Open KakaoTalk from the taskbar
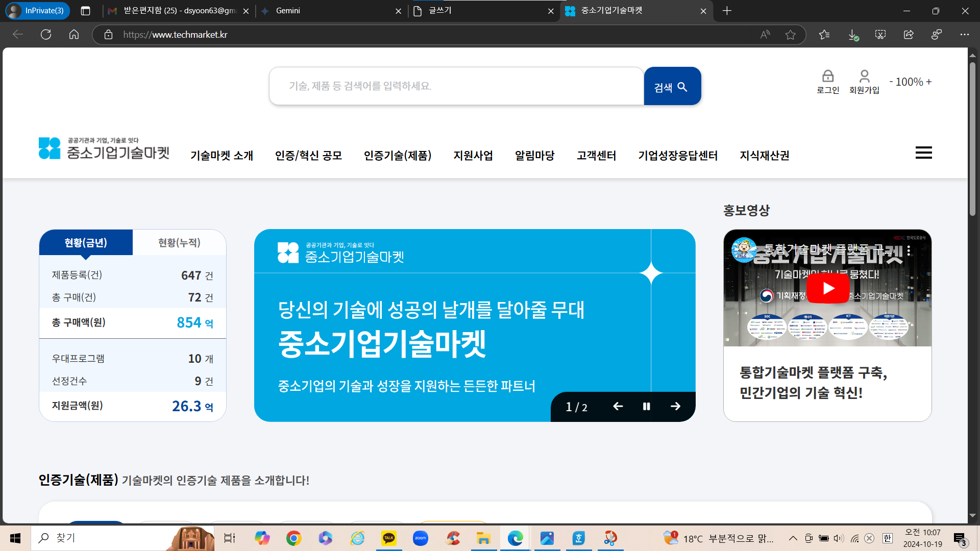The width and height of the screenshot is (980, 551). 389,538
